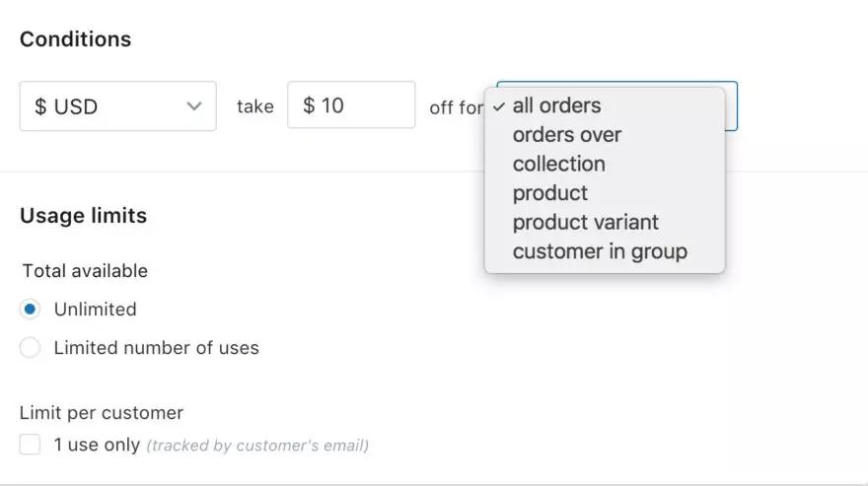Image resolution: width=868 pixels, height=486 pixels.
Task: Select "customer in group" option
Action: click(x=600, y=251)
